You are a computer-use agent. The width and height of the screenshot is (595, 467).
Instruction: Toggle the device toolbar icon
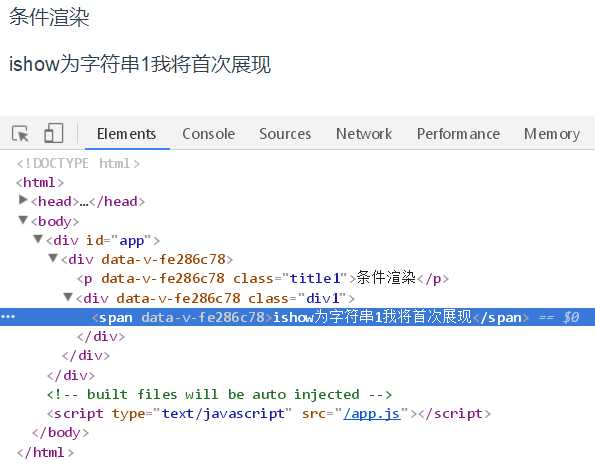click(54, 134)
